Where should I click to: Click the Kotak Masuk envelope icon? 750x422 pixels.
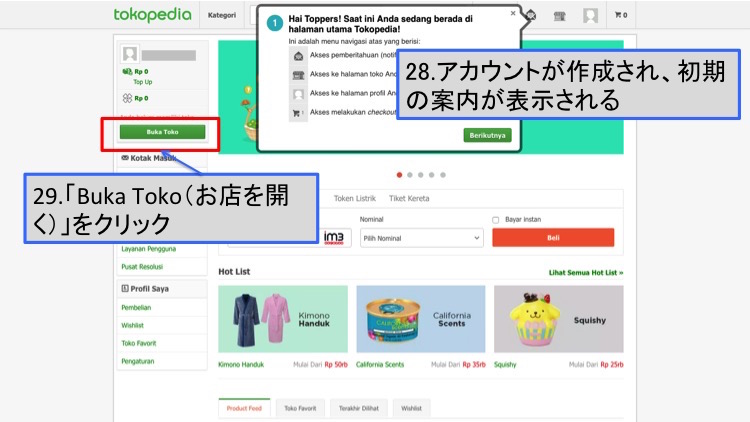point(125,158)
